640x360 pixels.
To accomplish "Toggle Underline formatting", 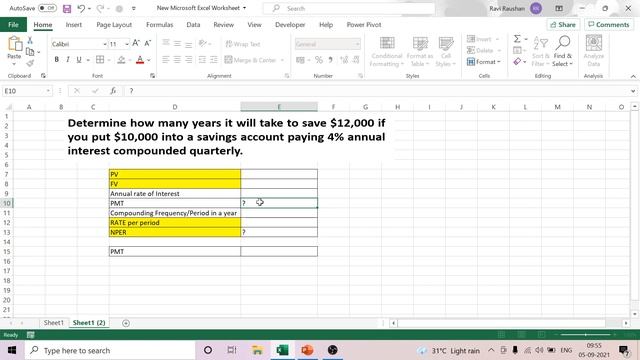I will 79,60.
